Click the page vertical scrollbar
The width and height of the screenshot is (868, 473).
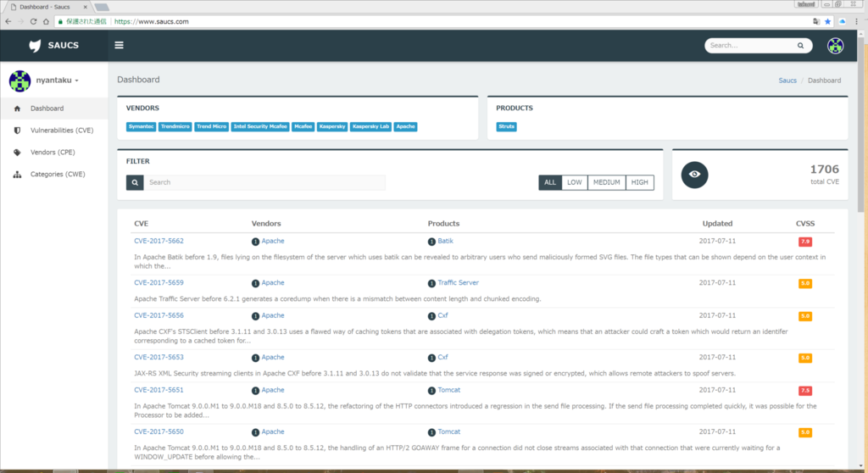pos(861,125)
